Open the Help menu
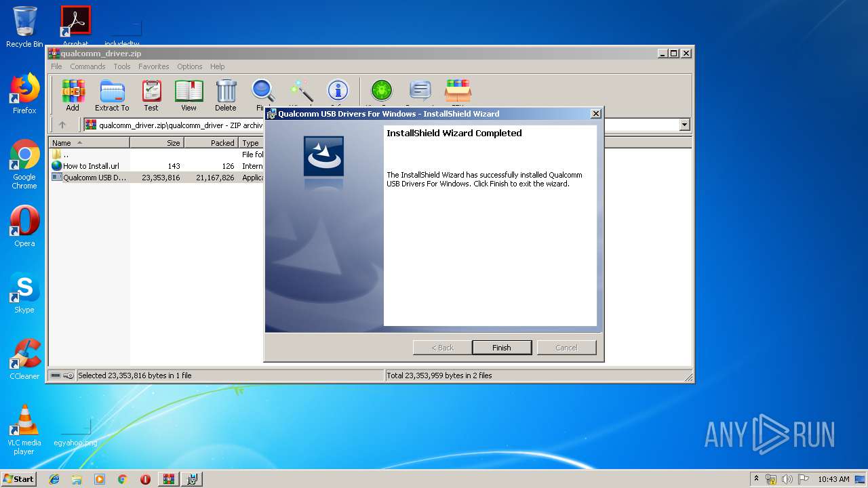This screenshot has width=868, height=488. [217, 66]
